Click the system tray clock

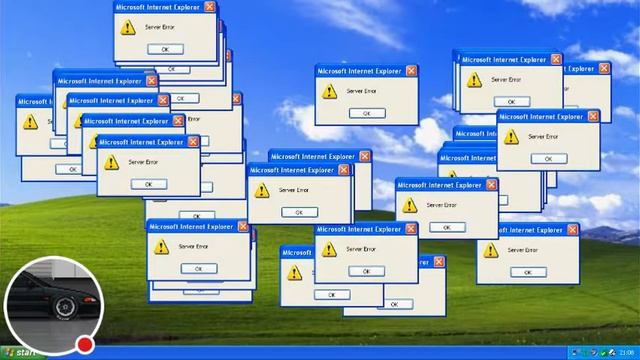pyautogui.click(x=627, y=353)
